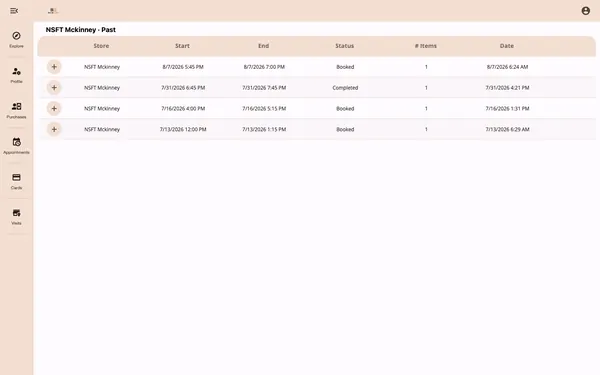Screen dimensions: 600x375
Task: Sort by the Status column header
Action: (x=345, y=46)
